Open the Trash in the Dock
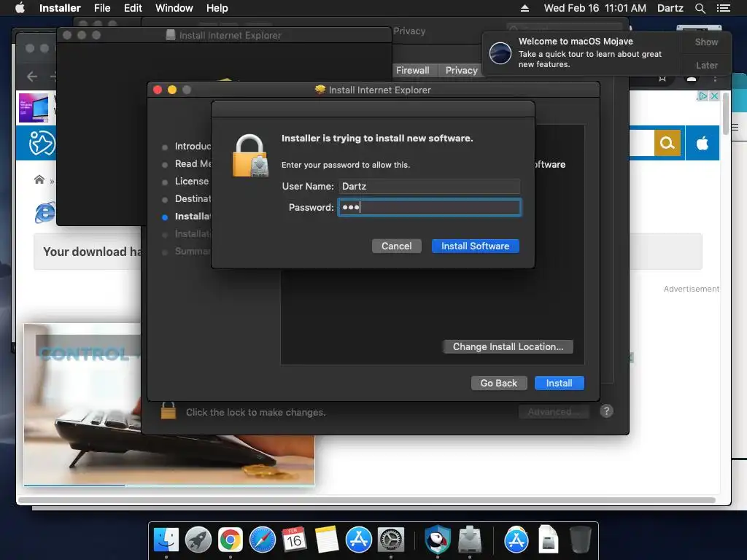 (580, 540)
